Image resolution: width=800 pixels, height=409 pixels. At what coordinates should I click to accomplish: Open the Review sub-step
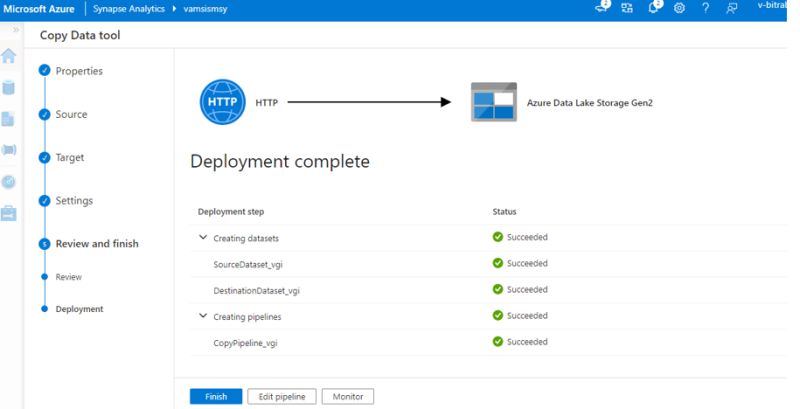click(x=68, y=277)
